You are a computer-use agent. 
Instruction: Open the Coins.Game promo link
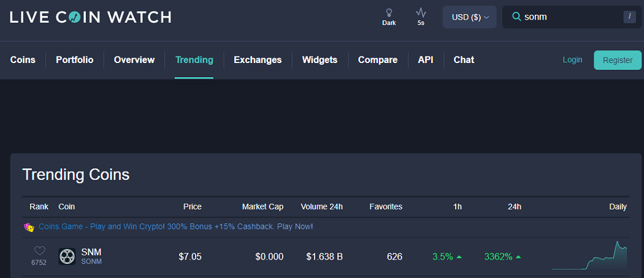pyautogui.click(x=176, y=227)
